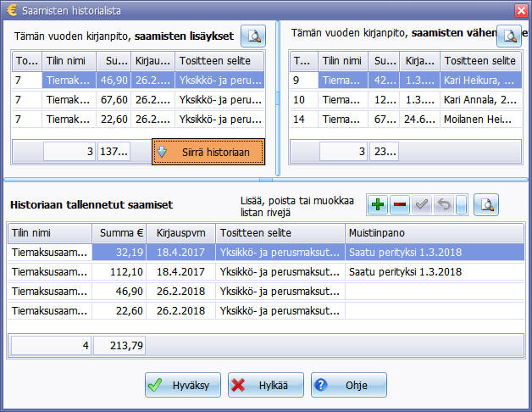Image resolution: width=532 pixels, height=412 pixels.
Task: Click the Kirja... header in vähennykset table
Action: (x=419, y=61)
